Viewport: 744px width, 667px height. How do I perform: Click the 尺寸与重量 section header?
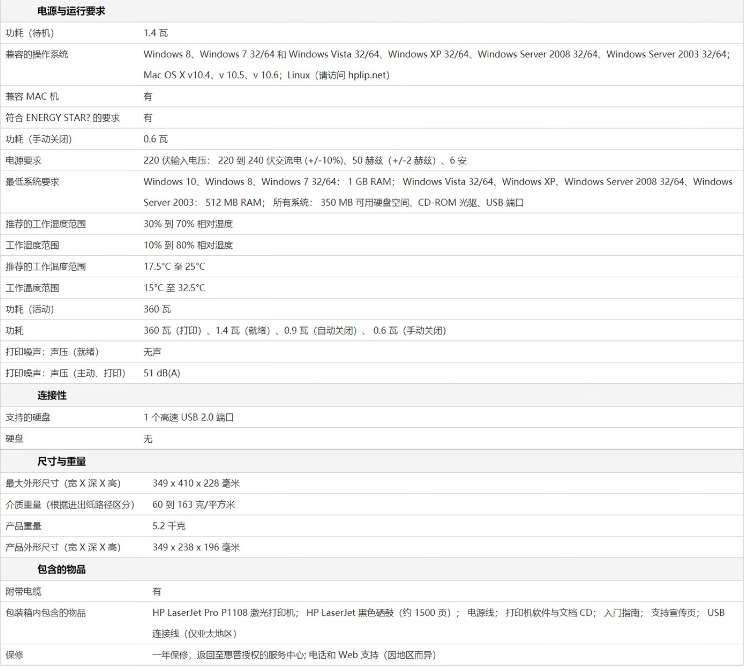point(62,461)
